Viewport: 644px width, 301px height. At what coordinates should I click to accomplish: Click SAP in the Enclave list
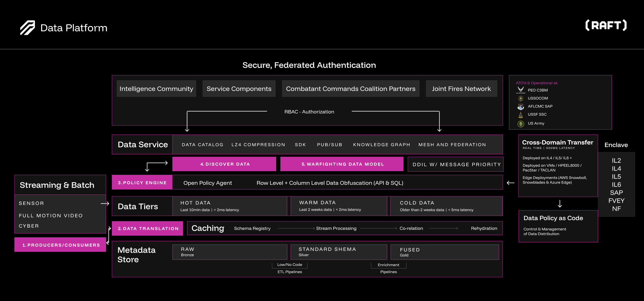point(616,193)
